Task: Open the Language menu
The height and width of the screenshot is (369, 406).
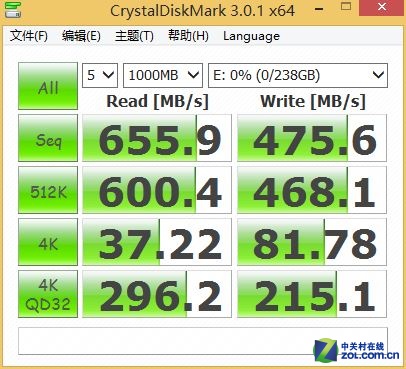Action: pos(251,36)
